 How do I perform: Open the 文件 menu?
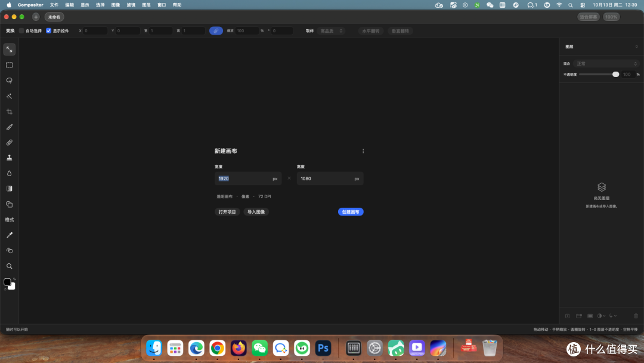(x=54, y=5)
